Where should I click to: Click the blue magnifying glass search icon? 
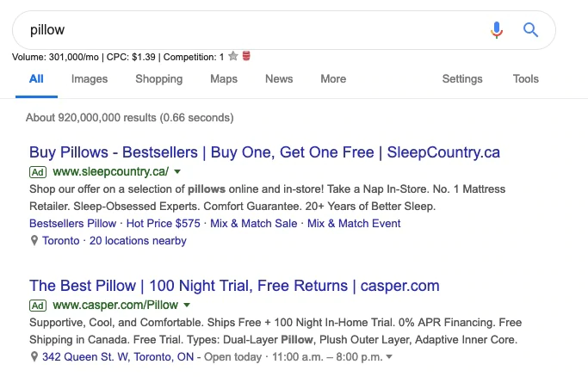(530, 30)
